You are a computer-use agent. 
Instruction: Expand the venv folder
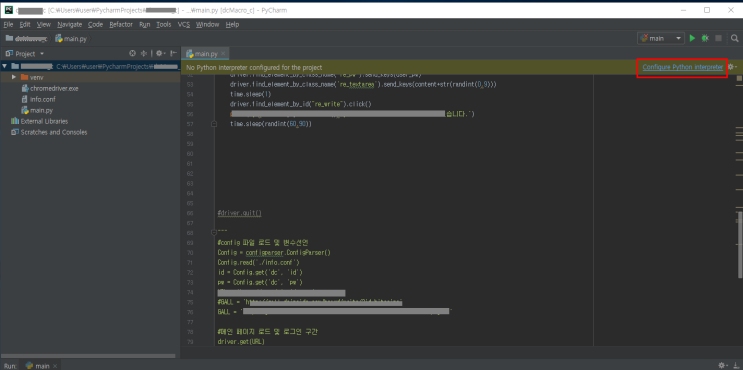pyautogui.click(x=14, y=77)
